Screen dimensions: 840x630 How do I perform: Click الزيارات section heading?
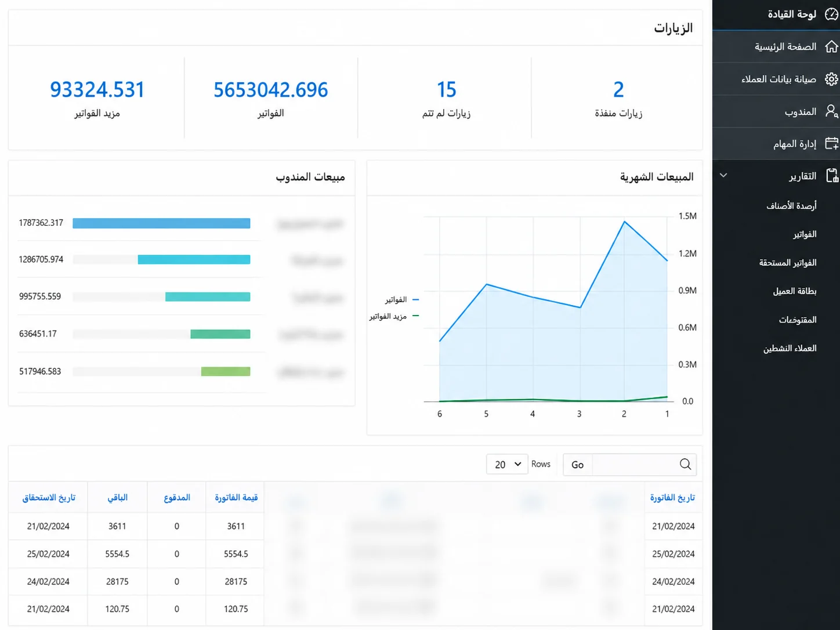674,28
